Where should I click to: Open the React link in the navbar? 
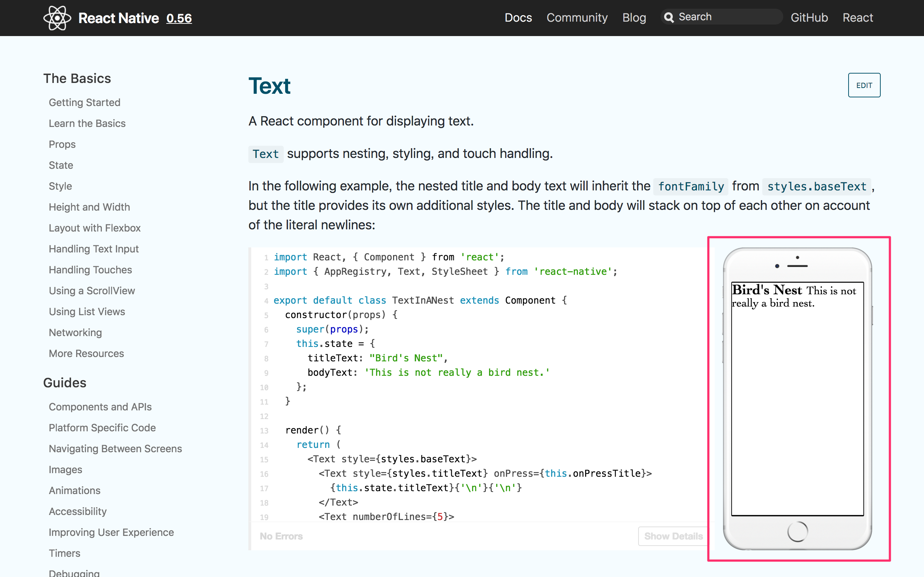pyautogui.click(x=858, y=18)
